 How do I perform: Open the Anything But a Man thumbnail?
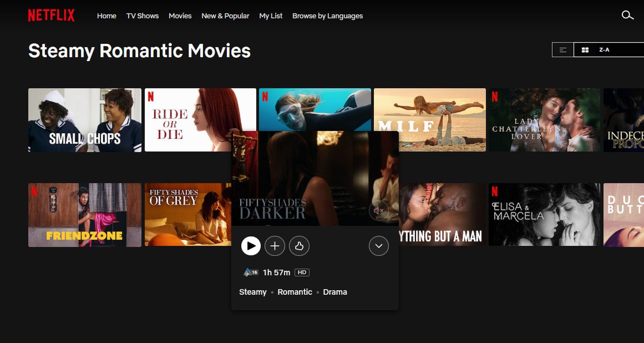[x=442, y=215]
